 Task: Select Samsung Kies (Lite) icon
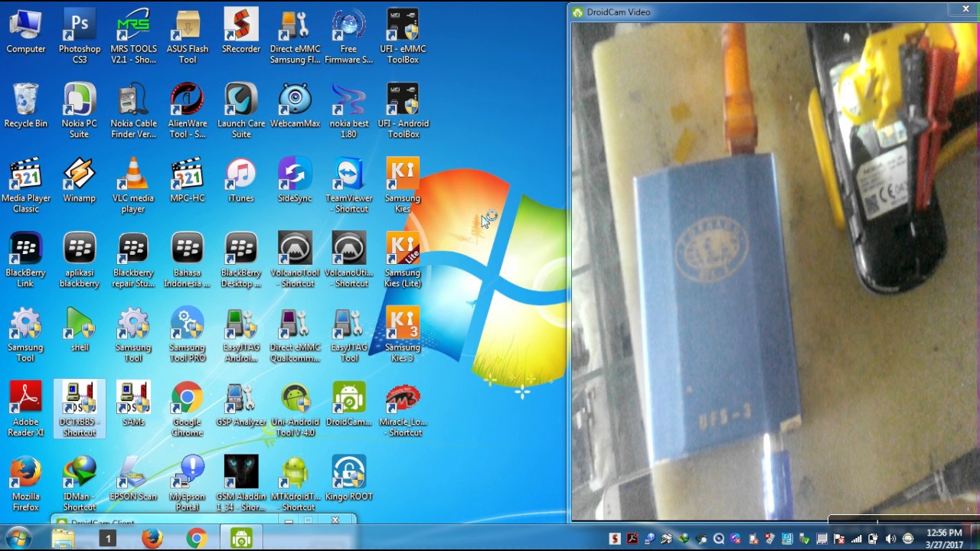(403, 260)
